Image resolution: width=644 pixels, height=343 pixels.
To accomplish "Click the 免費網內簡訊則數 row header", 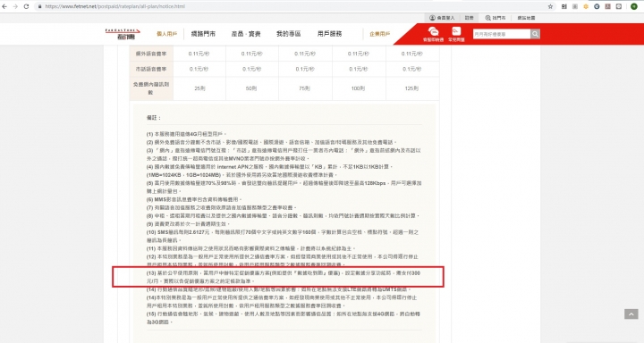I will pos(151,88).
